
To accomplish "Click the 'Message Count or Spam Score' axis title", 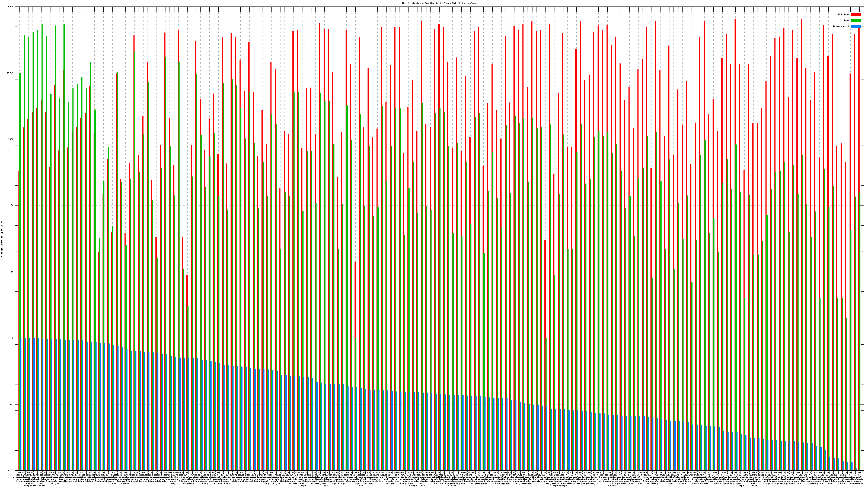I will (2, 239).
